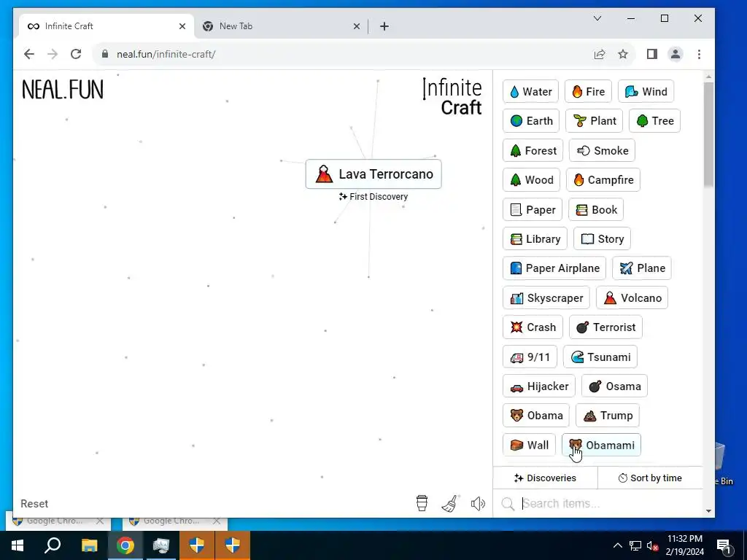Click the coffee cup donate icon
The image size is (747, 560).
[422, 503]
